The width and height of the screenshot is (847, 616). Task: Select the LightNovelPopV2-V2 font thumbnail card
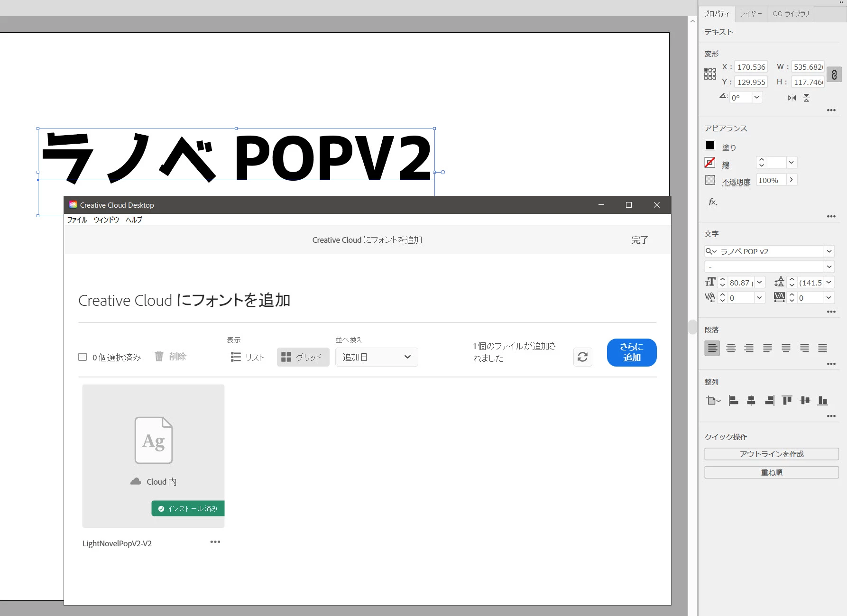click(153, 456)
